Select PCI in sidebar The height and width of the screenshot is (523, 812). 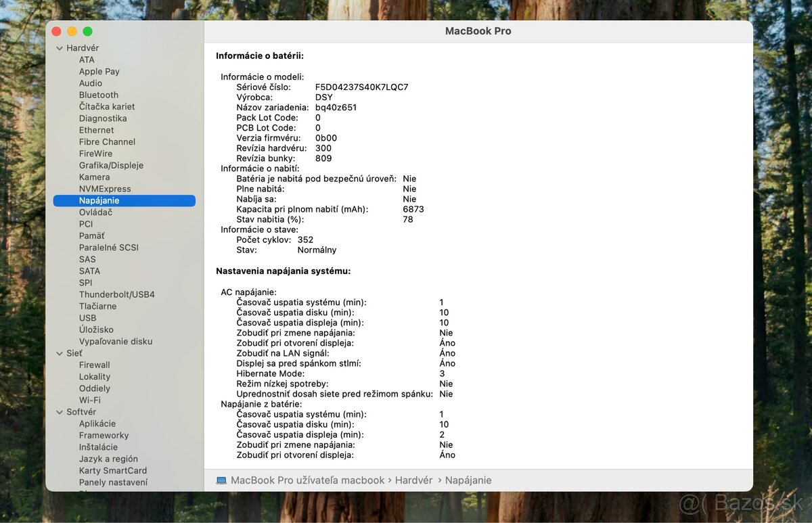click(86, 224)
